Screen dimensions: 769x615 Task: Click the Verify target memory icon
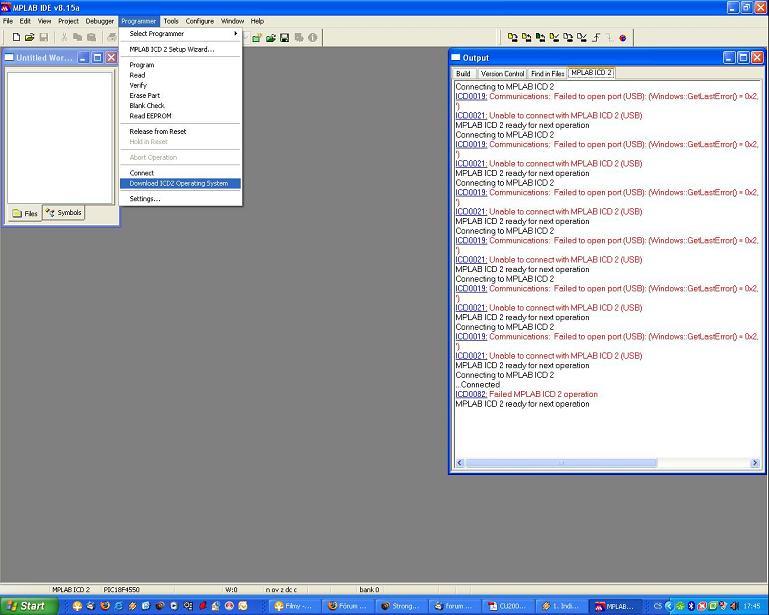coord(554,37)
